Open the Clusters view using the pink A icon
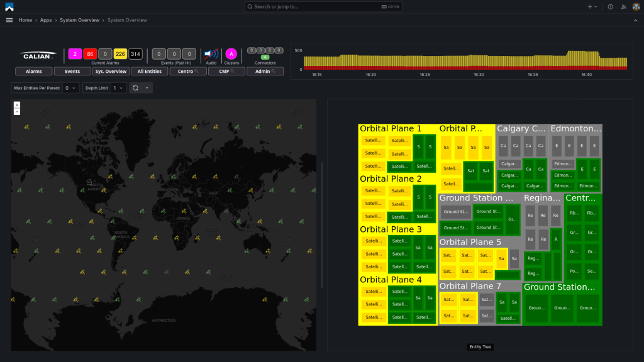This screenshot has height=362, width=644. pos(233,53)
